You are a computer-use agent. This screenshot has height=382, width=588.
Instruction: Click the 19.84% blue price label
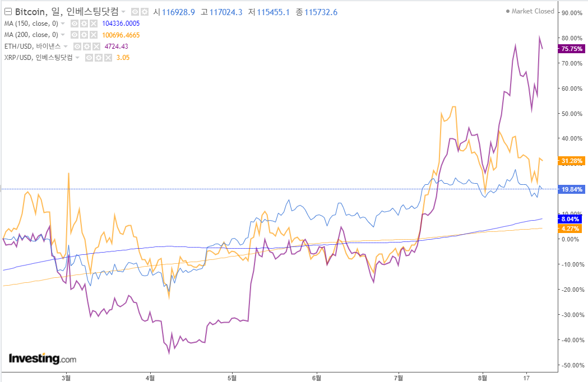[572, 189]
